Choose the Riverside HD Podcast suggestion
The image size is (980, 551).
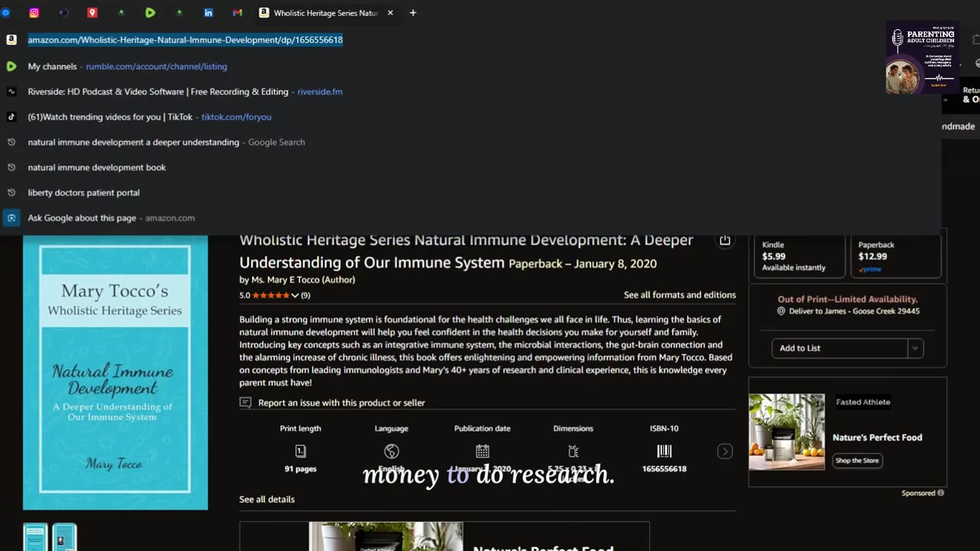pyautogui.click(x=470, y=92)
